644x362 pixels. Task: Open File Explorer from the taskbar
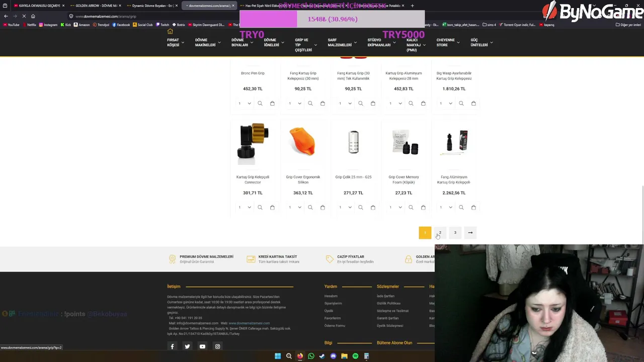(x=344, y=356)
